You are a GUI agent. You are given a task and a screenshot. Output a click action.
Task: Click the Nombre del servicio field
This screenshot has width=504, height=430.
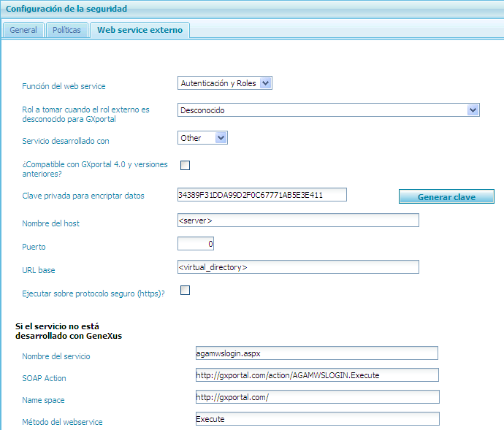tap(316, 353)
